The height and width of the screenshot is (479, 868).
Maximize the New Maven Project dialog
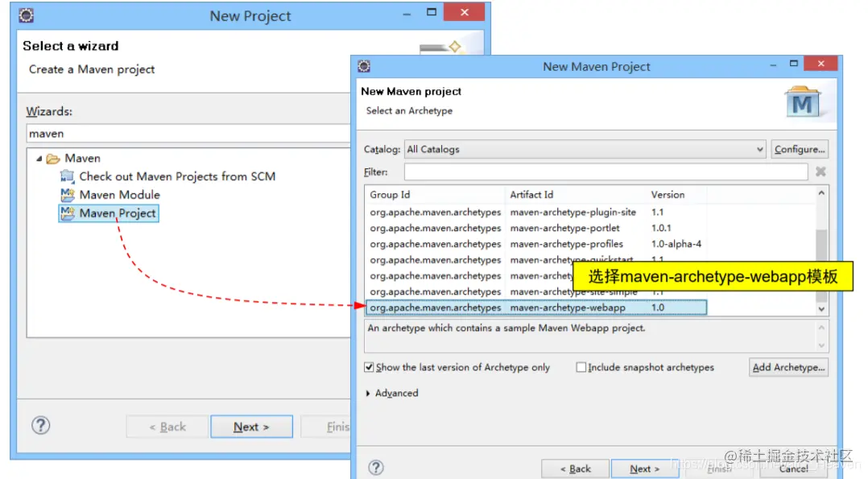pos(794,64)
